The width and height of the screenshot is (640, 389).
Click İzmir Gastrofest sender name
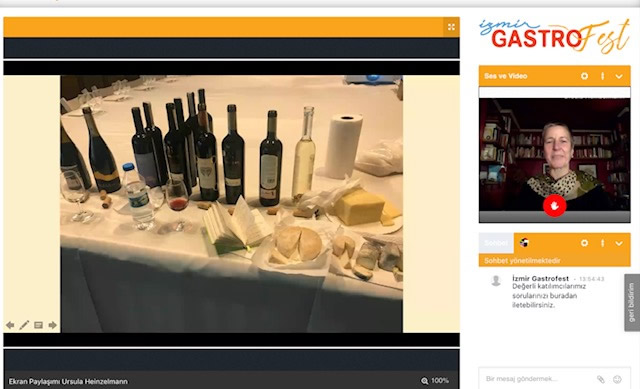[x=540, y=278]
